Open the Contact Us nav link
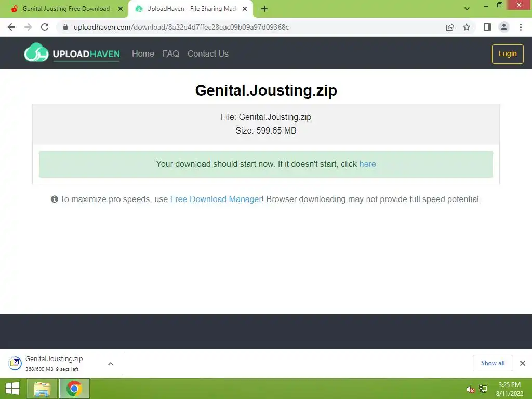Screen dimensions: 532x399 coord(208,54)
